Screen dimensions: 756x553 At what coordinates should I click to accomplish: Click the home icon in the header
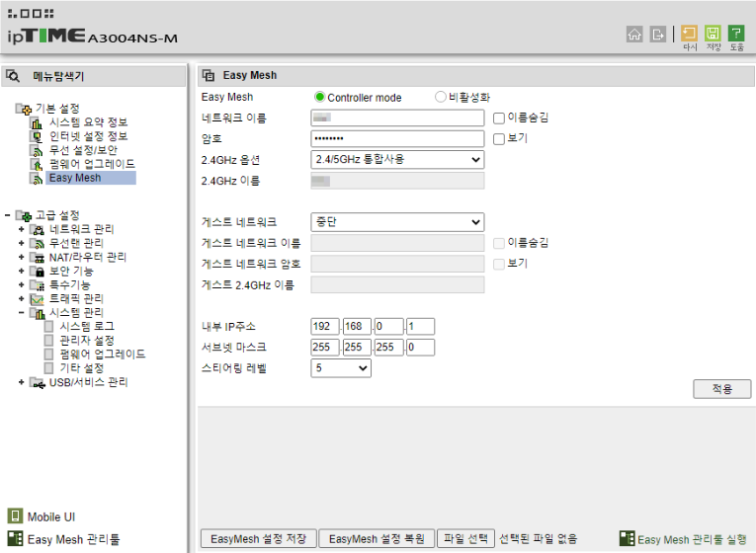click(x=634, y=35)
